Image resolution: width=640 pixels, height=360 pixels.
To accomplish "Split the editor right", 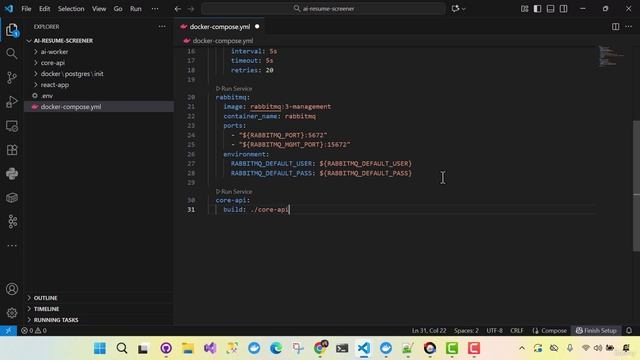I will click(616, 27).
